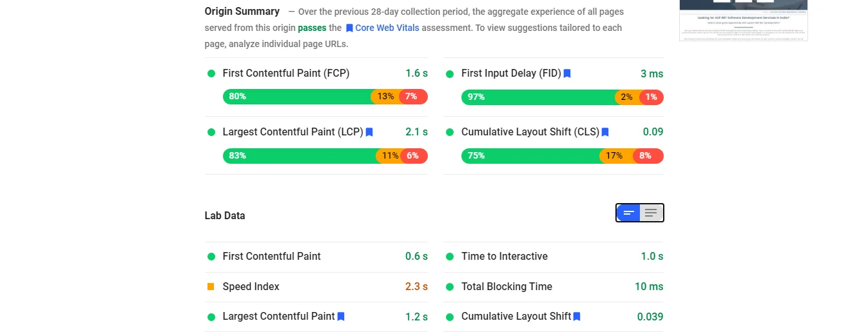Click the orange square icon next to Speed Index
The image size is (868, 332).
tap(211, 286)
